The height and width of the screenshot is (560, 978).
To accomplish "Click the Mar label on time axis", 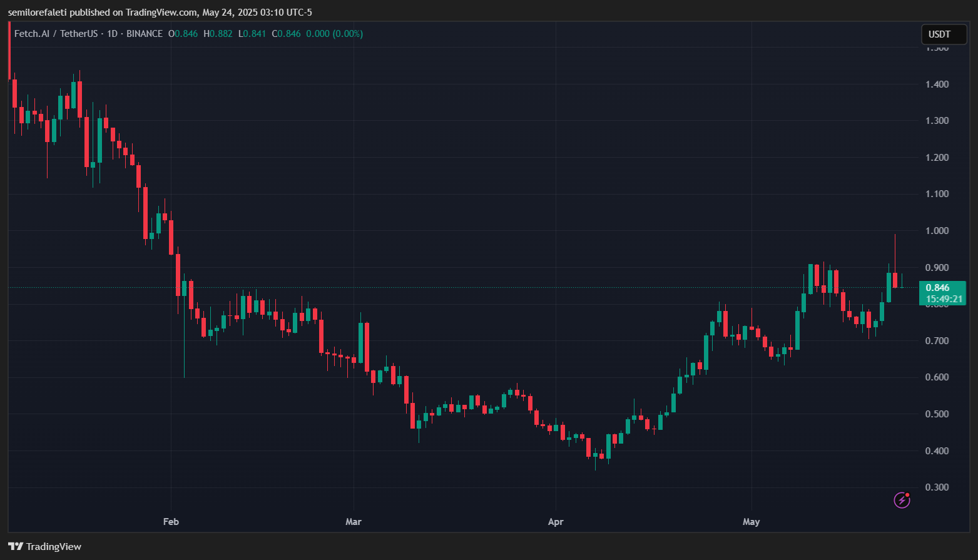I will [354, 522].
